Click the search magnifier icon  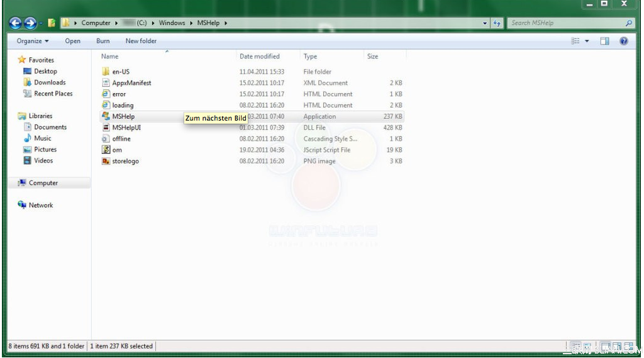[x=629, y=23]
